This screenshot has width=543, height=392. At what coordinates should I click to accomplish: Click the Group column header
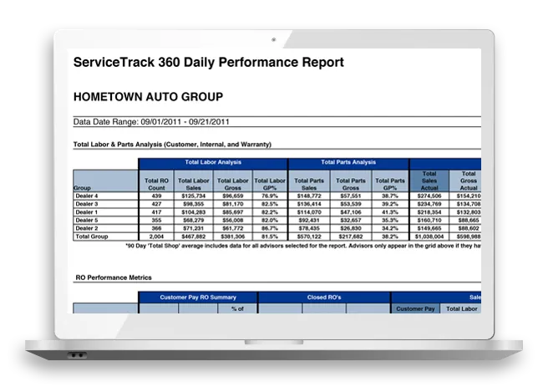(105, 181)
